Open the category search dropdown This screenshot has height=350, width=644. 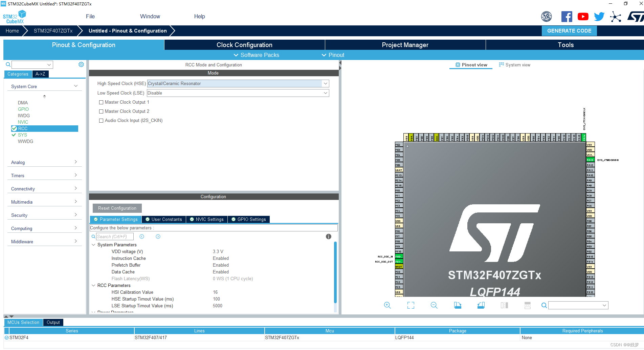pyautogui.click(x=49, y=65)
